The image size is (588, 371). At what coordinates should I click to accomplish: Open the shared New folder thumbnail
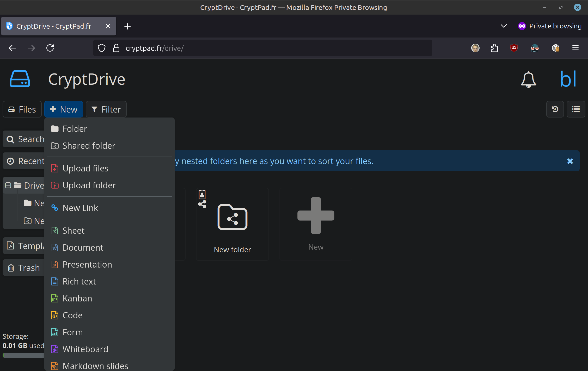pyautogui.click(x=232, y=224)
